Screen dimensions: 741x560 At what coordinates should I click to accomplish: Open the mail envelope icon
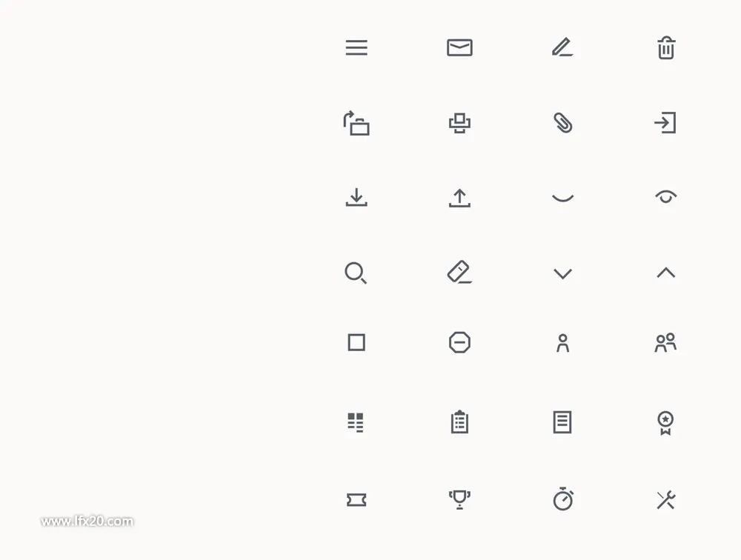click(459, 47)
